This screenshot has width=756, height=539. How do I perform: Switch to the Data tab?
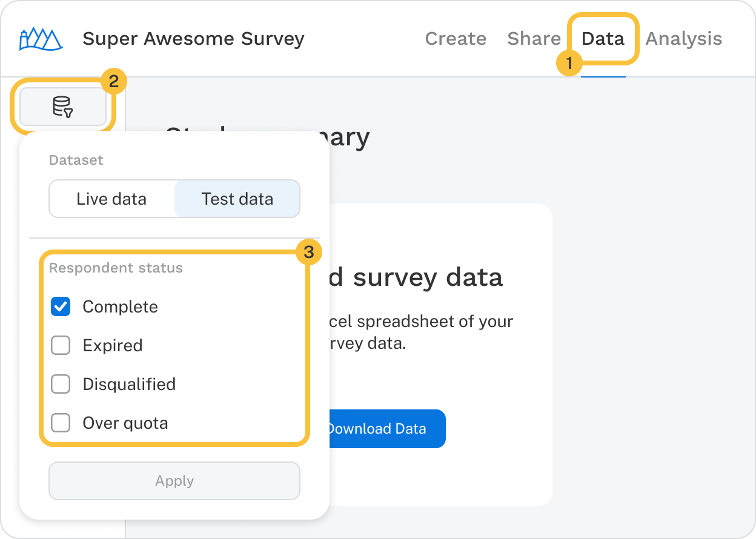point(603,39)
